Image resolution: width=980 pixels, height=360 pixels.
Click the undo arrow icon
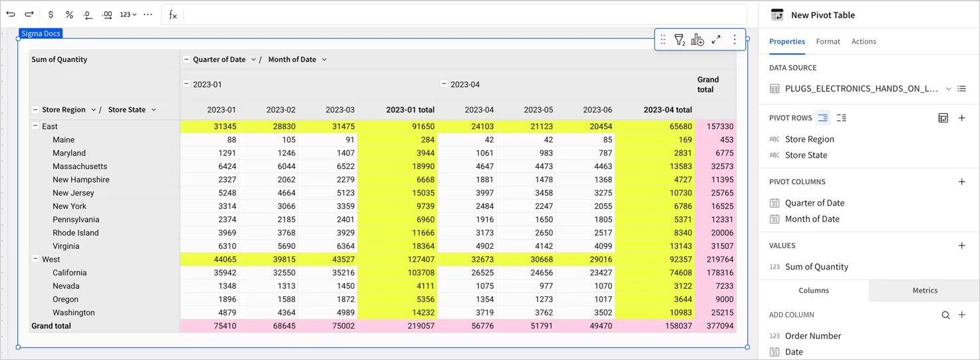(x=11, y=14)
